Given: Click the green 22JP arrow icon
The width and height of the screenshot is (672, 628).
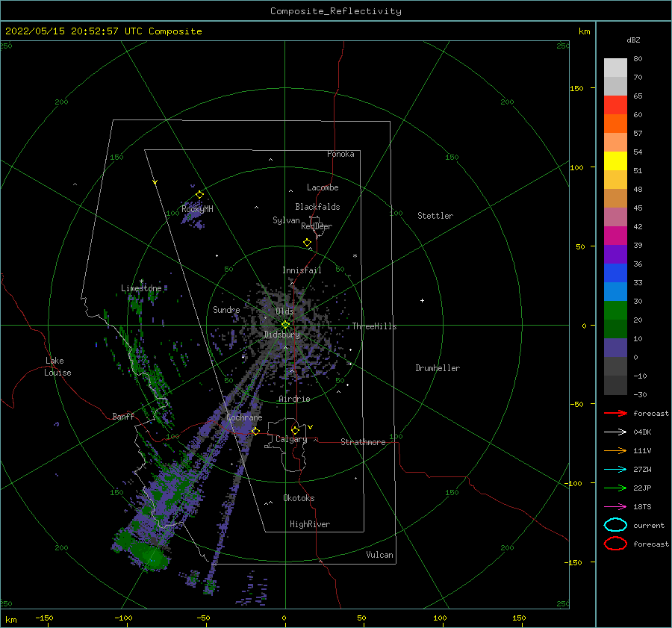Looking at the screenshot, I should click(x=615, y=488).
